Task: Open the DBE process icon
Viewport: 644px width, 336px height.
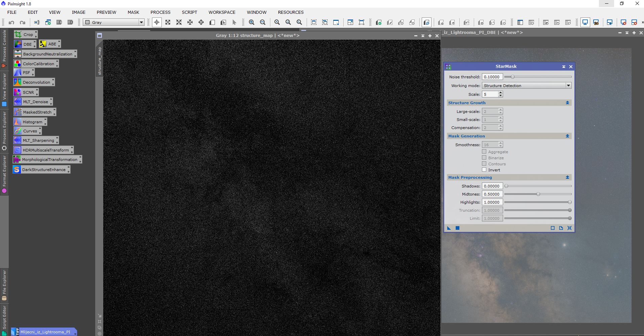Action: pos(25,44)
